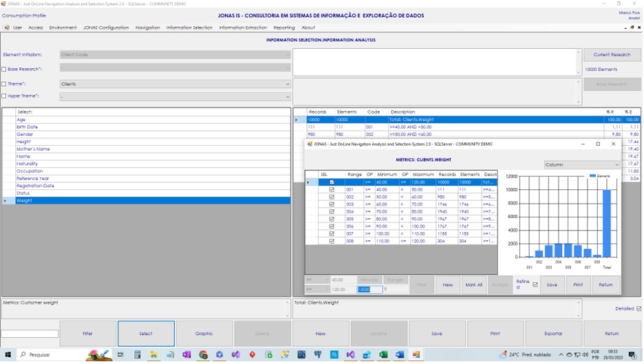Click the tall Total bar in chart
This screenshot has width=644, height=364.
[x=606, y=224]
